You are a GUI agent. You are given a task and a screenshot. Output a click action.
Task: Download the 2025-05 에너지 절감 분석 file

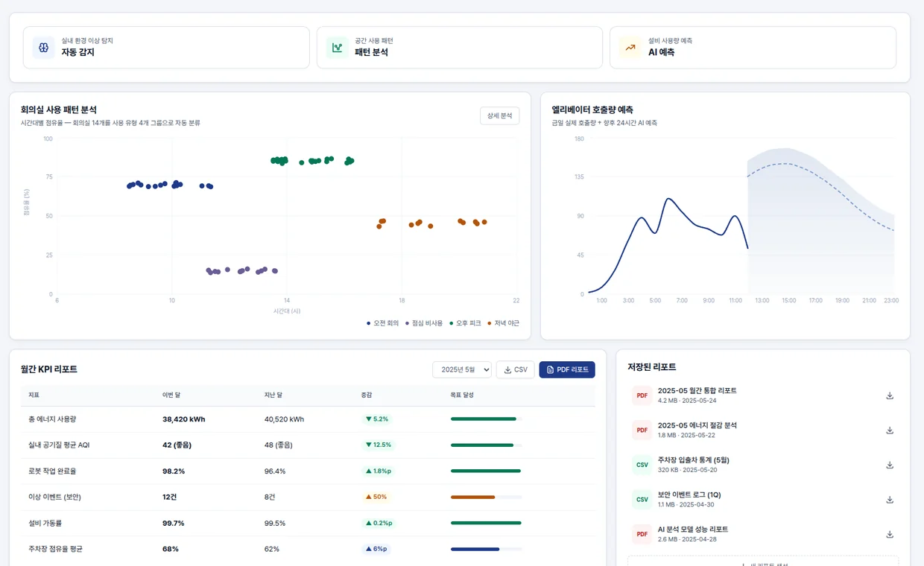point(890,430)
